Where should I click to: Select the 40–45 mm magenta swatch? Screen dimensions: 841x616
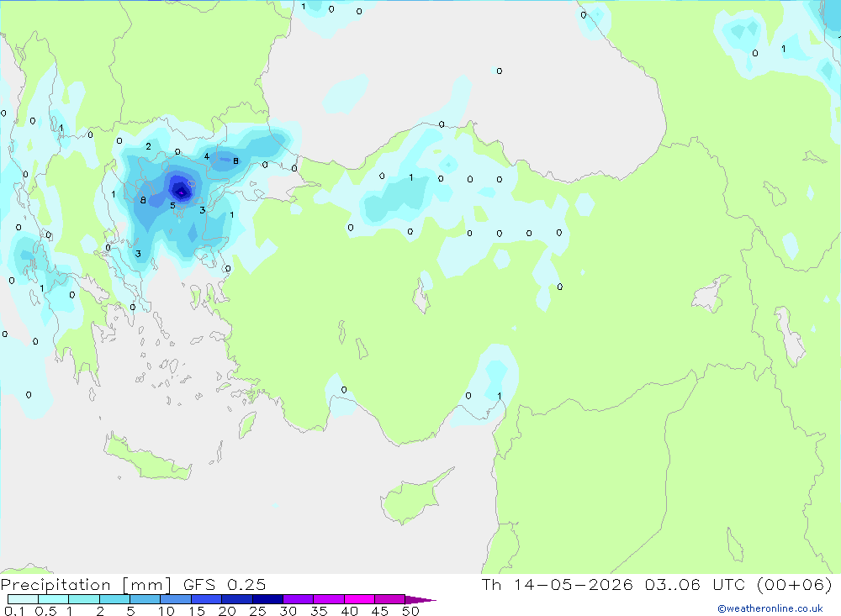click(359, 599)
